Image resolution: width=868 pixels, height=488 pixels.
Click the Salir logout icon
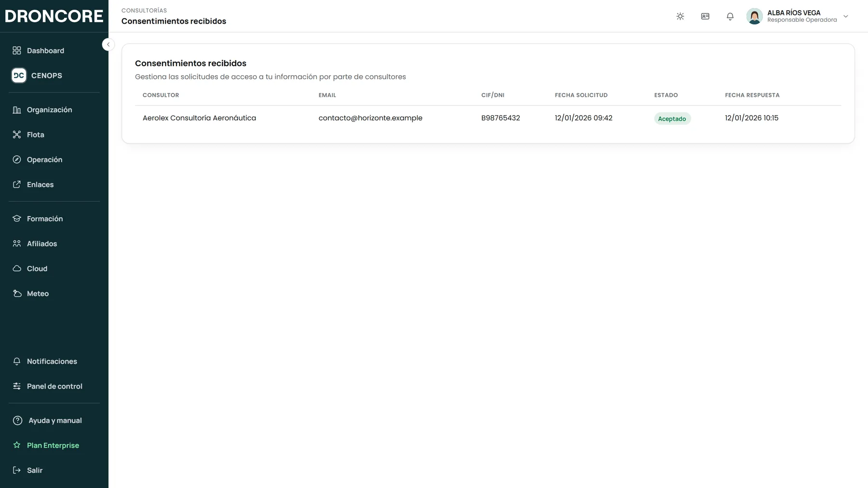(17, 470)
